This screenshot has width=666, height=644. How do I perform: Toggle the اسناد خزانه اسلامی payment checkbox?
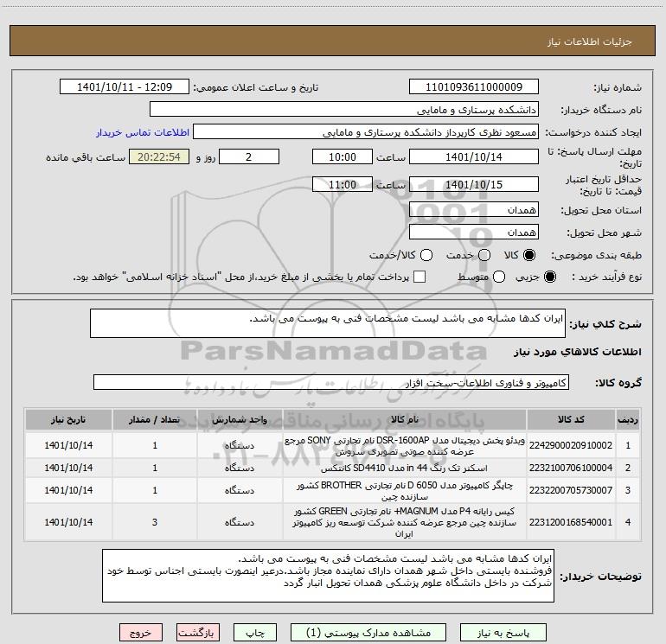[x=419, y=277]
